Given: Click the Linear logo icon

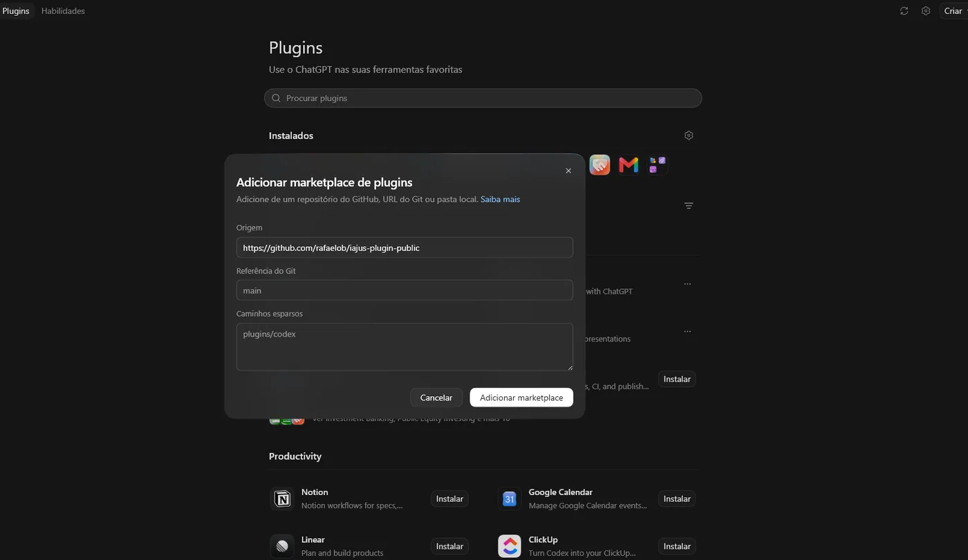Looking at the screenshot, I should tap(282, 546).
